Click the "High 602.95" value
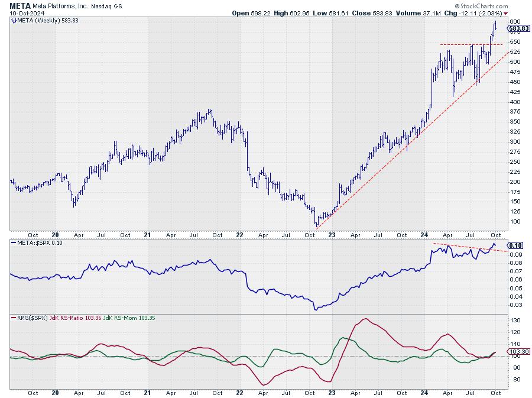532x398 pixels. tap(291, 13)
